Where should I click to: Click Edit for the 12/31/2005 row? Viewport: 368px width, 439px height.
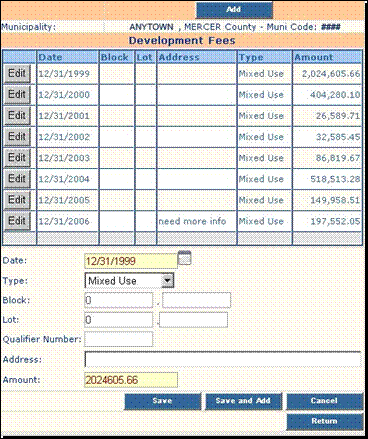17,200
